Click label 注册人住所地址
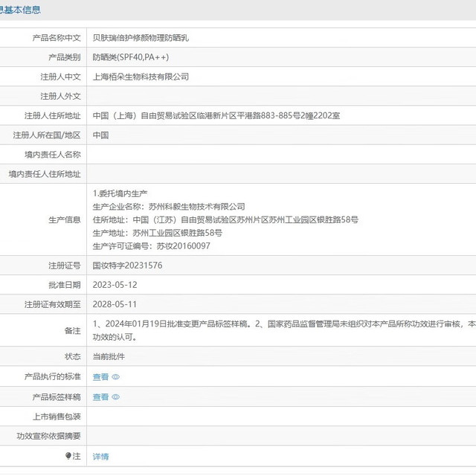This screenshot has width=476, height=476. pyautogui.click(x=53, y=115)
